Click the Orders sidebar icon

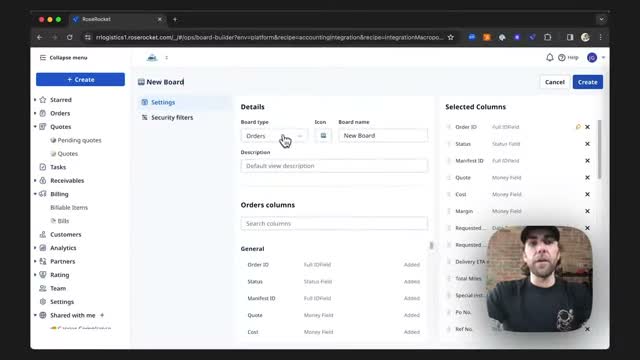coord(43,113)
